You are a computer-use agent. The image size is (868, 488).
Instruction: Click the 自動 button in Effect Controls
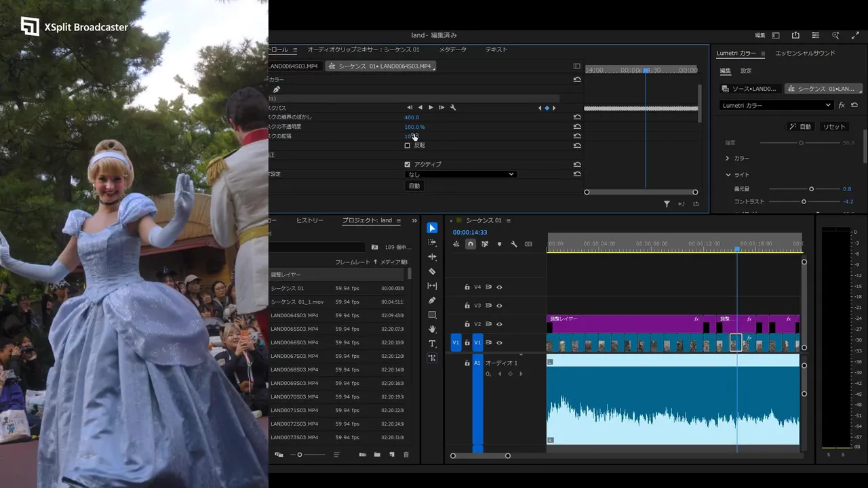click(414, 186)
